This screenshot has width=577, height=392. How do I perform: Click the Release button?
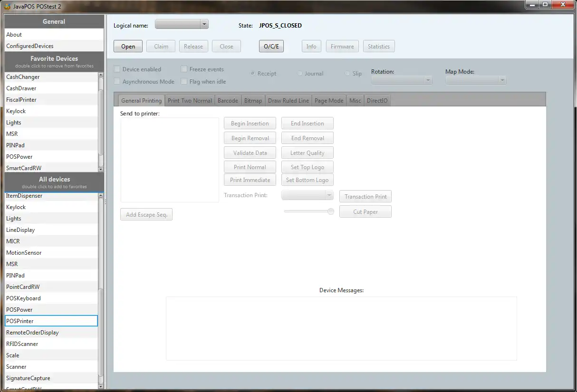[x=193, y=46]
